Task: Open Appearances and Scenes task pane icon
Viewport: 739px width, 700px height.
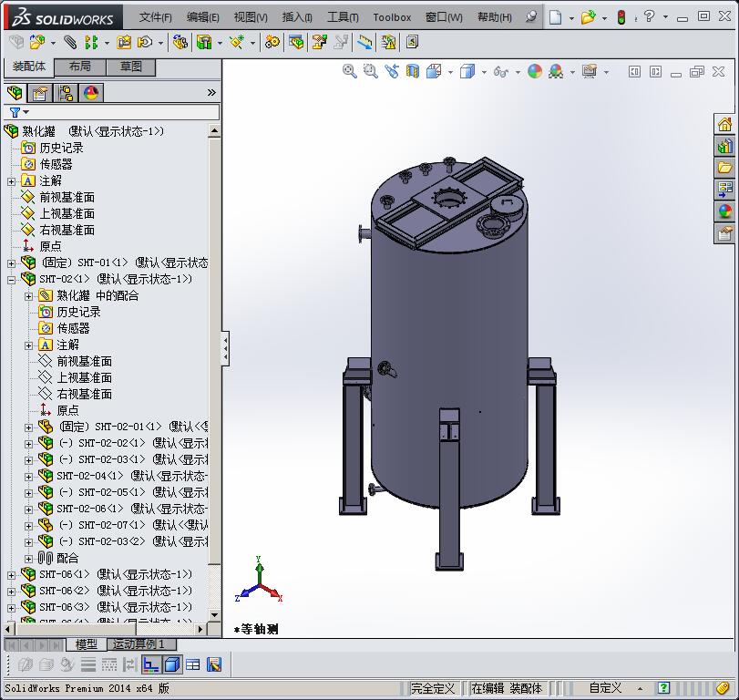Action: tap(724, 211)
